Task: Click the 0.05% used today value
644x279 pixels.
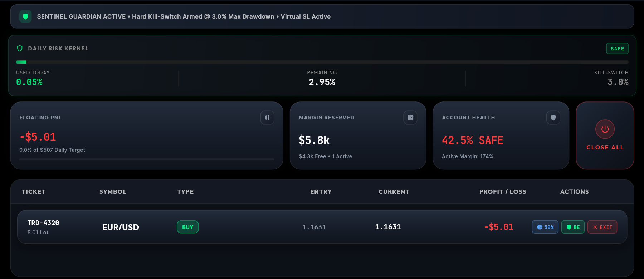Action: 29,82
